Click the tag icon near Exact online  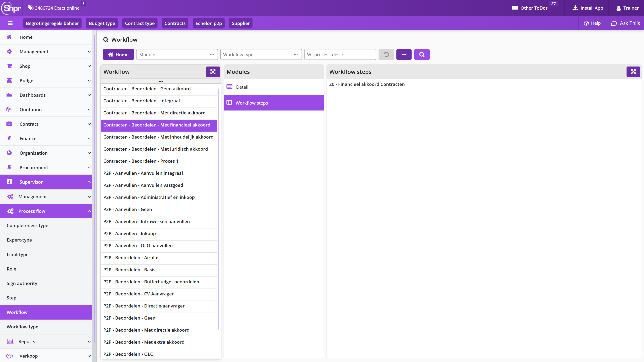pos(31,8)
